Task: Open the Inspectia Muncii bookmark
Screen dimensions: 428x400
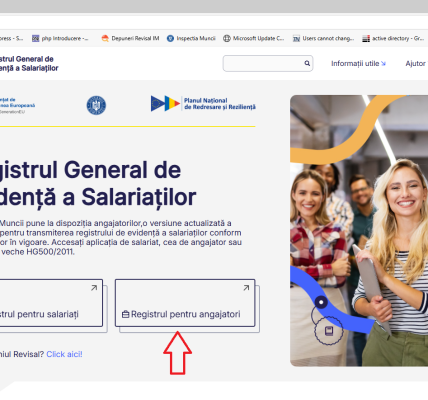Action: pyautogui.click(x=191, y=38)
